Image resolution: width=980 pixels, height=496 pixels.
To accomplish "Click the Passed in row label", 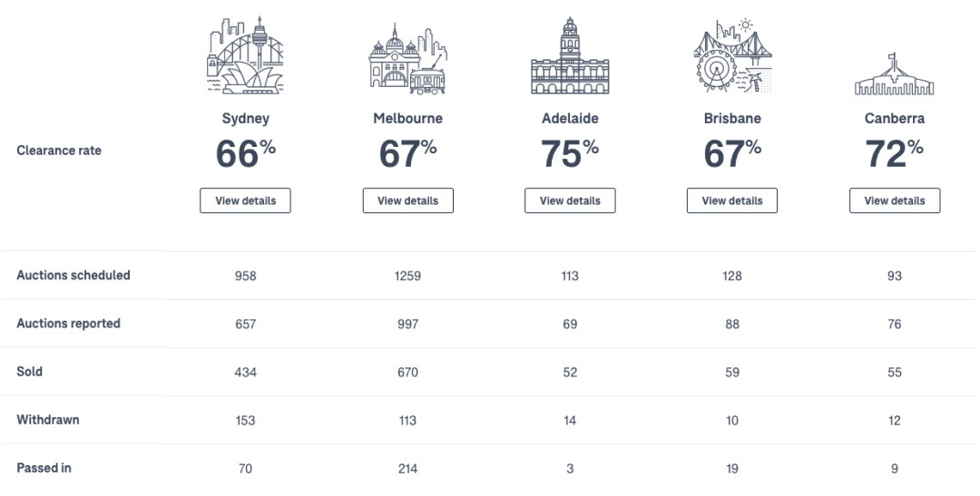I will [x=44, y=468].
